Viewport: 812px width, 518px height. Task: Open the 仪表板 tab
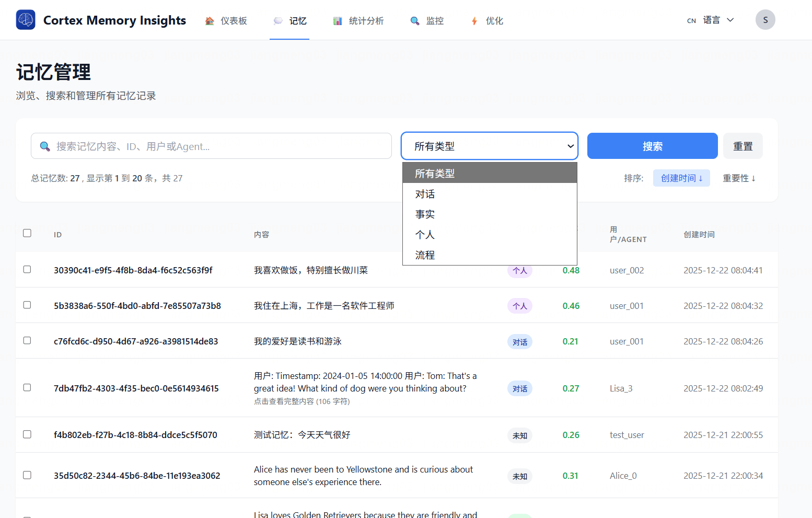[x=226, y=21]
